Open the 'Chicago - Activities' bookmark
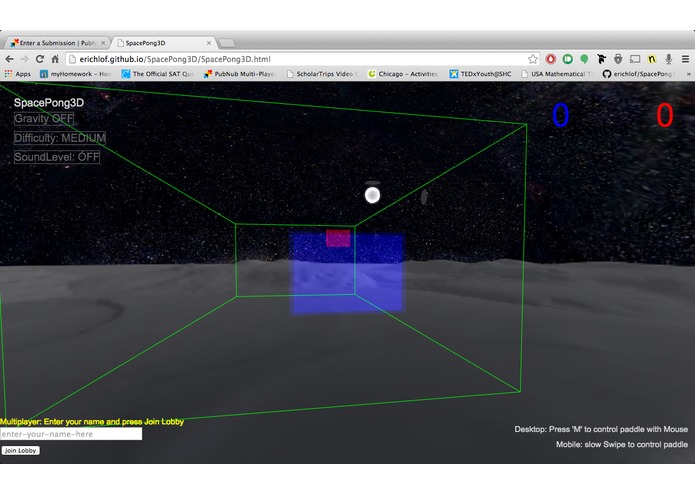Image resolution: width=695 pixels, height=494 pixels. (403, 74)
